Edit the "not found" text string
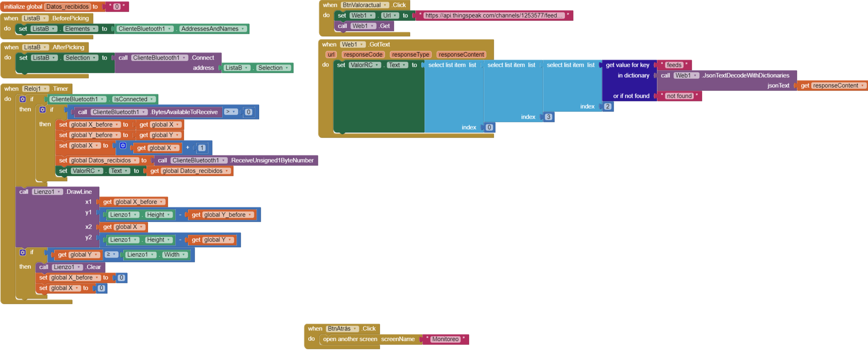Screen dimensions: 868x363 click(679, 96)
